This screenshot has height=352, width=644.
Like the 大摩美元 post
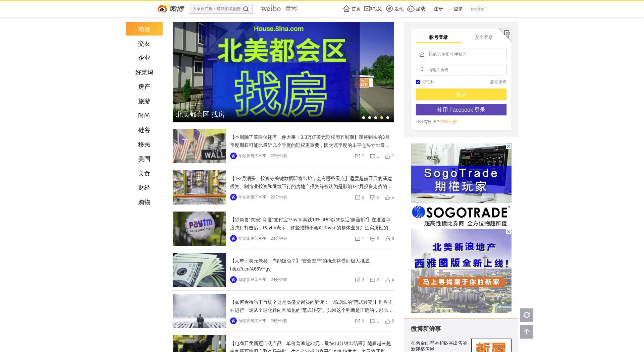389,280
